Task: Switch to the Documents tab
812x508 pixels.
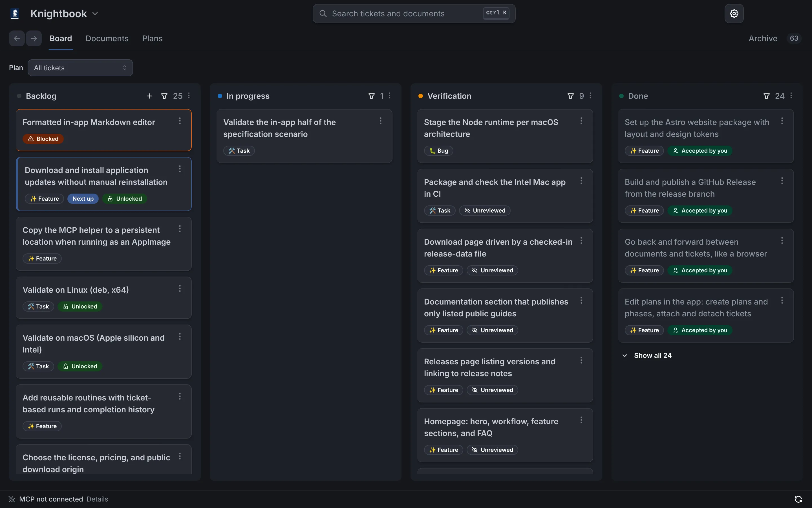Action: pos(107,38)
